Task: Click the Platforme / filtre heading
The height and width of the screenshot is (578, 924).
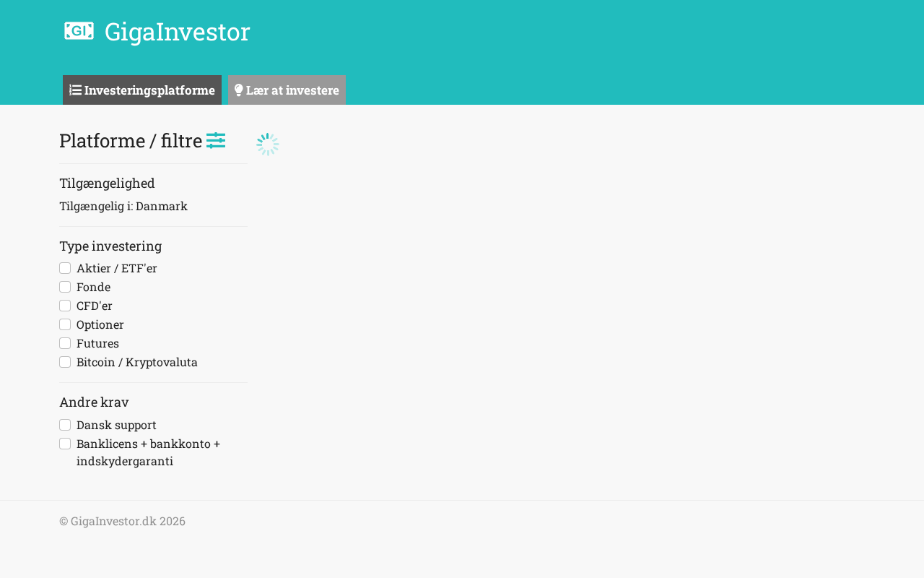Action: [x=131, y=141]
